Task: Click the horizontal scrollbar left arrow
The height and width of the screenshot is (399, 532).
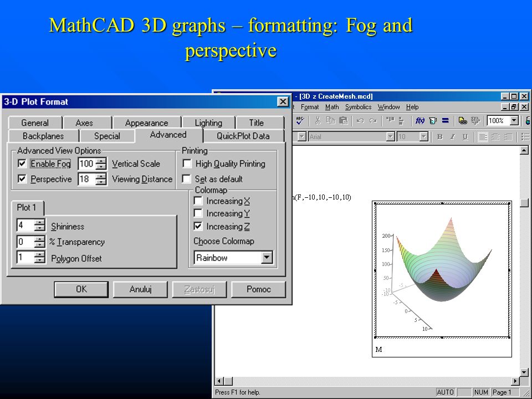Action: pos(219,381)
